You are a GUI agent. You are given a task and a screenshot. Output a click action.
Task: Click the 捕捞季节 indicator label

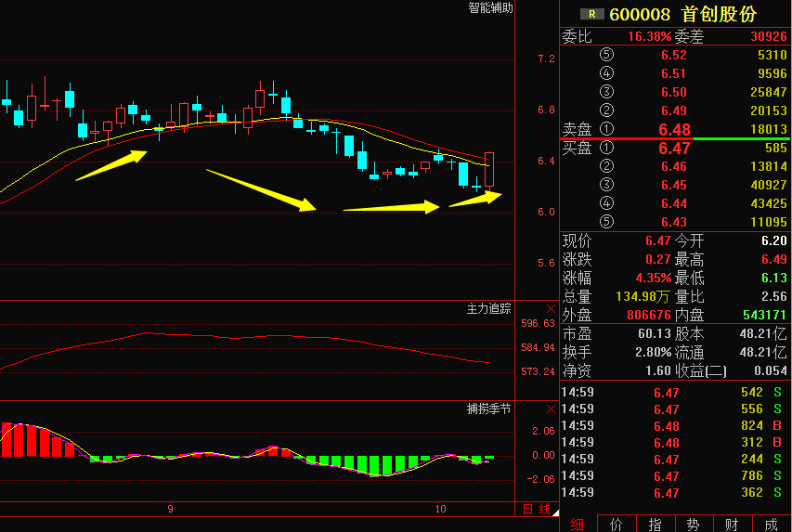tap(489, 409)
